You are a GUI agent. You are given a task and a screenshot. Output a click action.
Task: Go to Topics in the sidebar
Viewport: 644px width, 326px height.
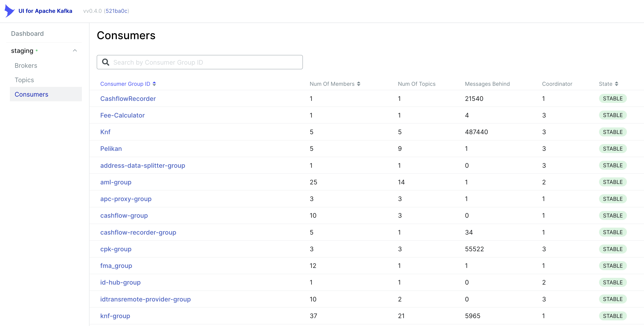click(24, 80)
